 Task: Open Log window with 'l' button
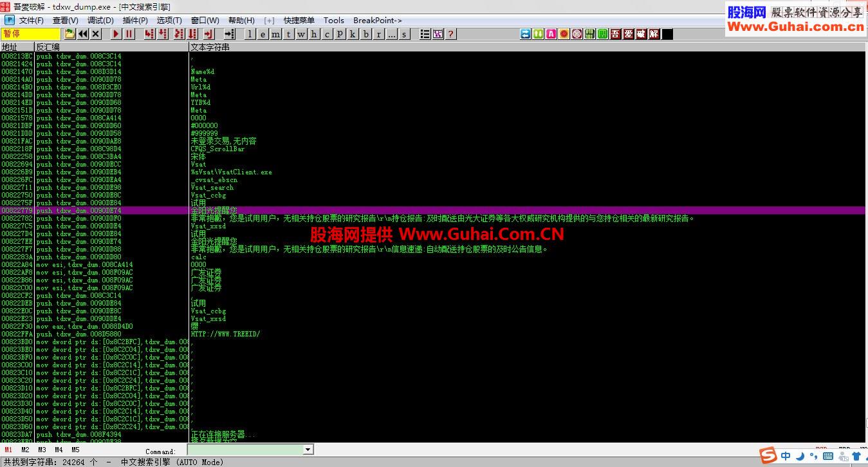pos(250,34)
